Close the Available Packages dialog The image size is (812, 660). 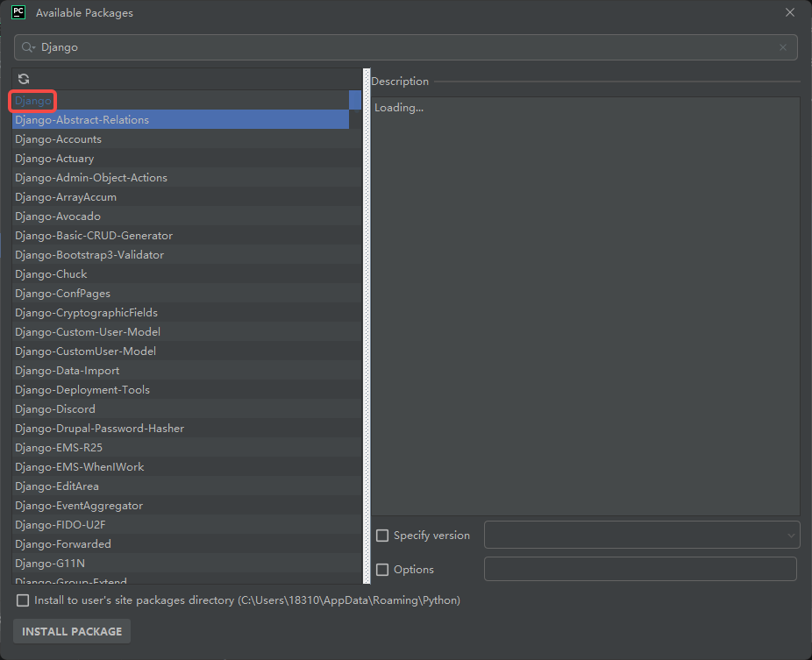point(790,12)
